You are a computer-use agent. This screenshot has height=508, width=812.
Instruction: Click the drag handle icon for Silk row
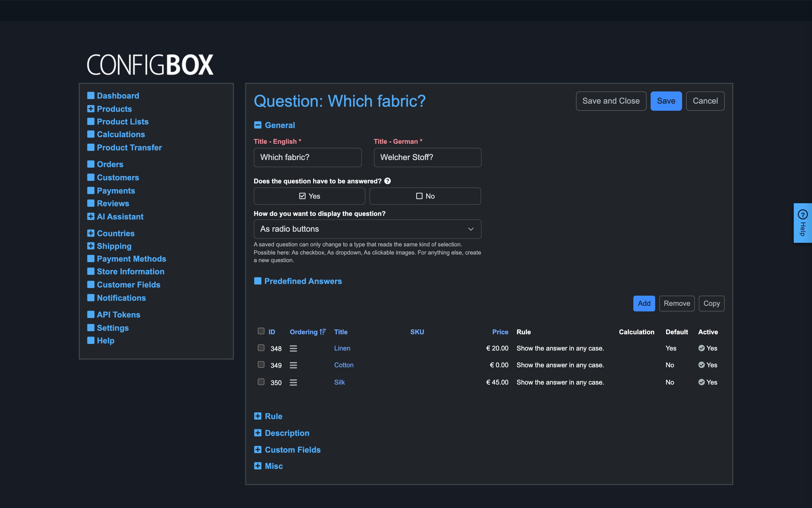click(293, 382)
